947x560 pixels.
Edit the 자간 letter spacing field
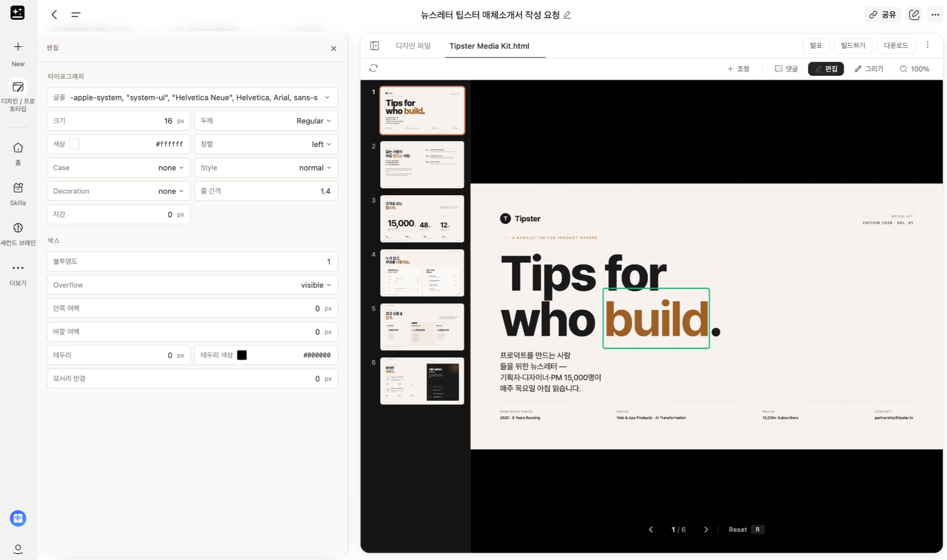pos(118,214)
